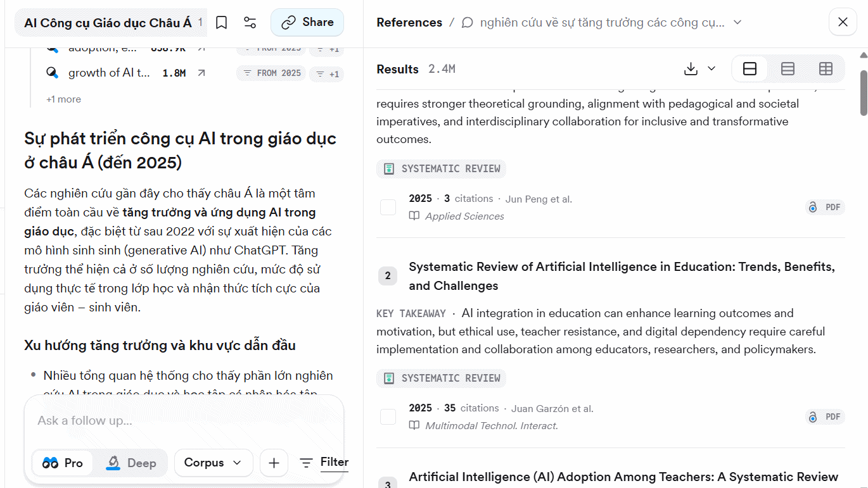Switch results to compact list view
868x488 pixels.
coord(787,68)
